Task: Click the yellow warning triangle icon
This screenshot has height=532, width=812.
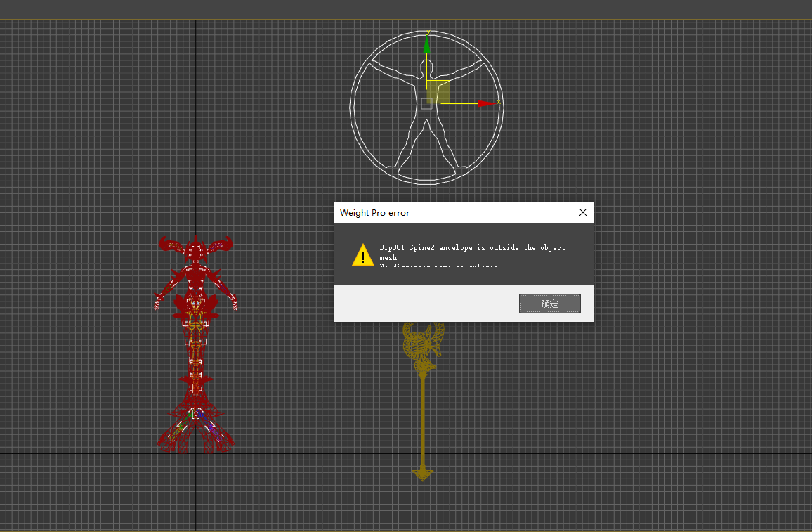Action: [x=363, y=255]
